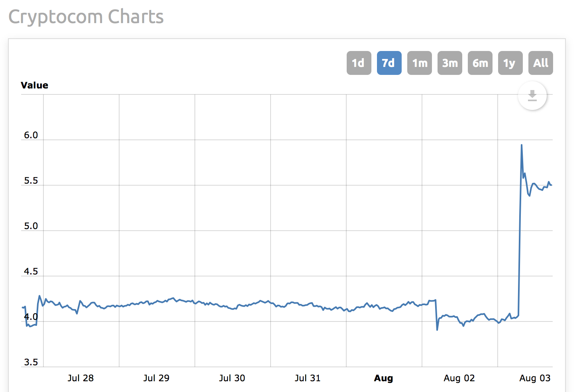This screenshot has height=392, width=577.
Task: Switch the chart range to 1d
Action: click(359, 63)
